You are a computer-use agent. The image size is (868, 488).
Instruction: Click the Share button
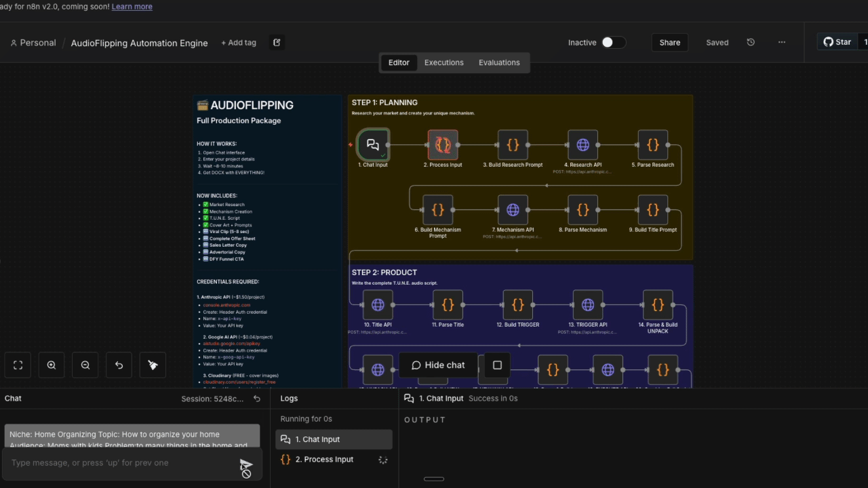coord(669,42)
